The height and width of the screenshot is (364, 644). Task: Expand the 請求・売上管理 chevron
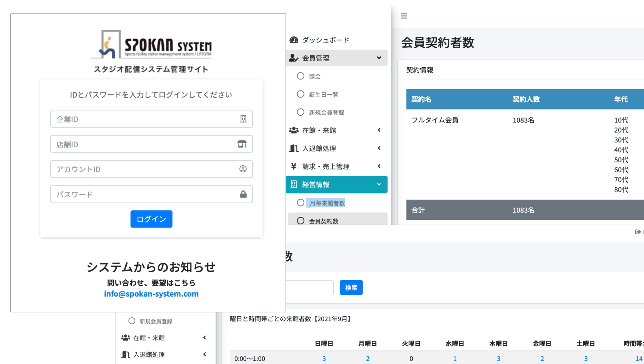(x=379, y=166)
